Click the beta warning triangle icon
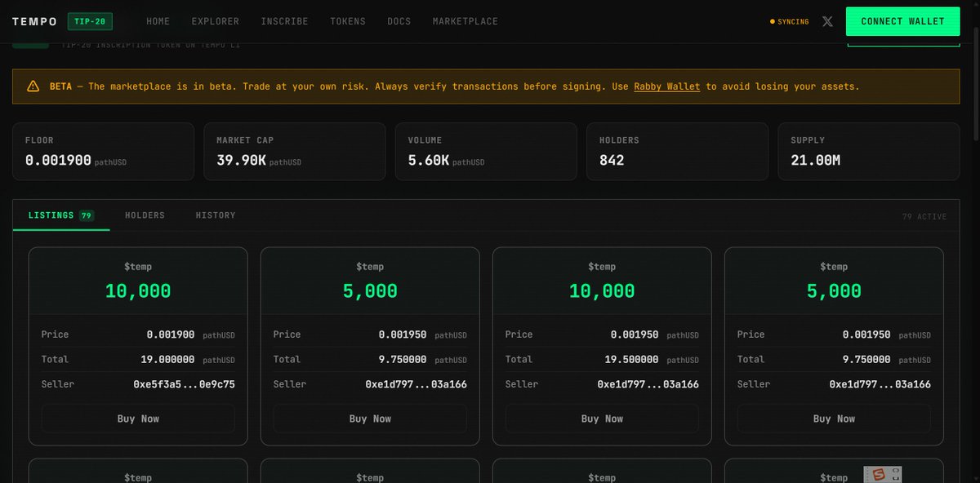980x483 pixels. coord(33,86)
